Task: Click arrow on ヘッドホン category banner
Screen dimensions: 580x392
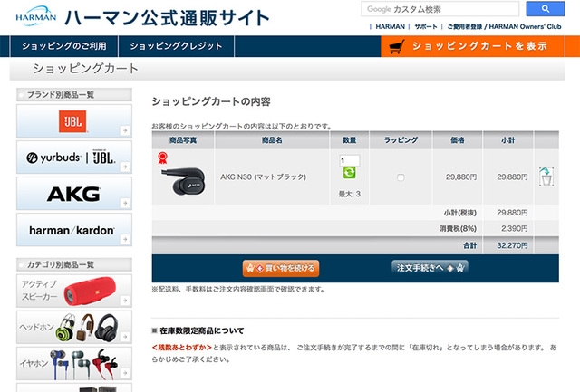Action: click(125, 337)
